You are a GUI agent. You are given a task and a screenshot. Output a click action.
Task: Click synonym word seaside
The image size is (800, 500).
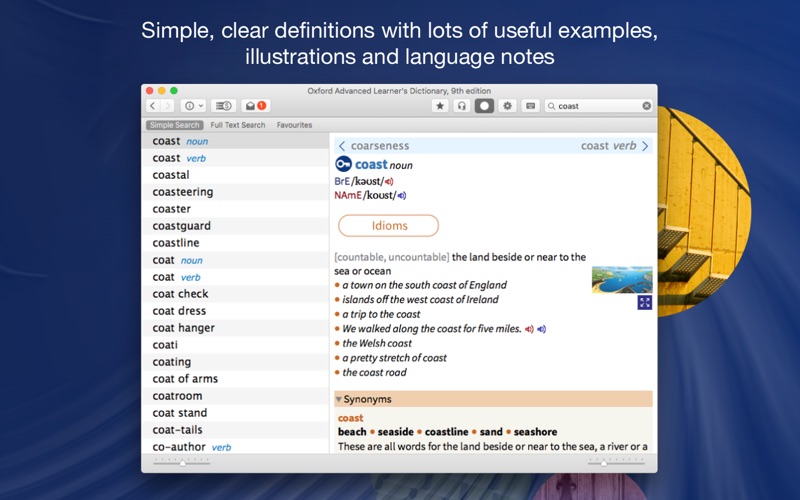(x=395, y=432)
